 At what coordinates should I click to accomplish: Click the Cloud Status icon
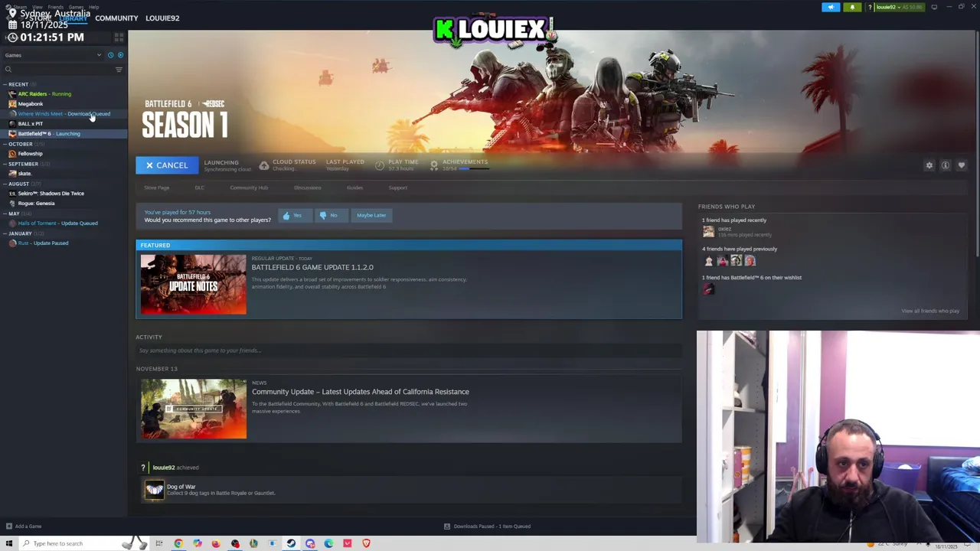point(263,165)
